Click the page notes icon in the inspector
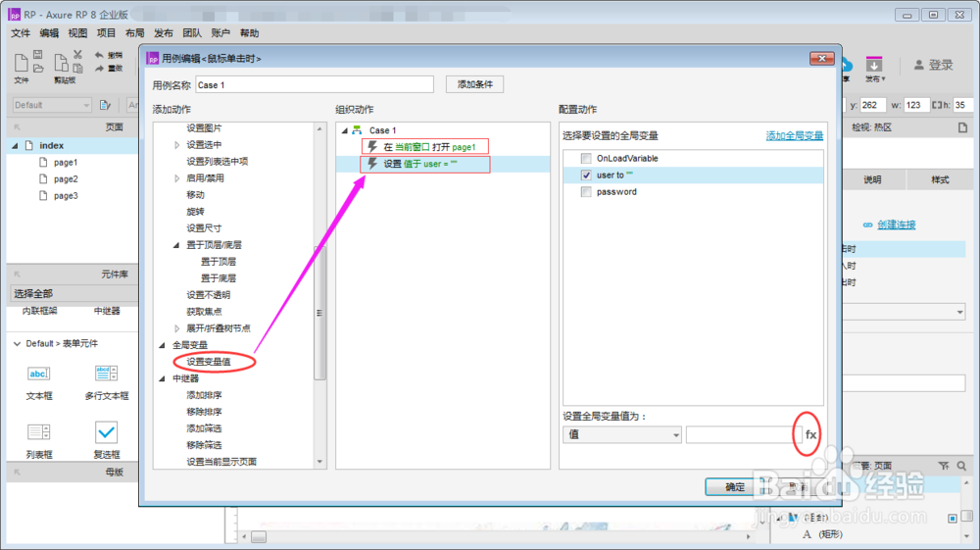980x550 pixels. [x=962, y=127]
